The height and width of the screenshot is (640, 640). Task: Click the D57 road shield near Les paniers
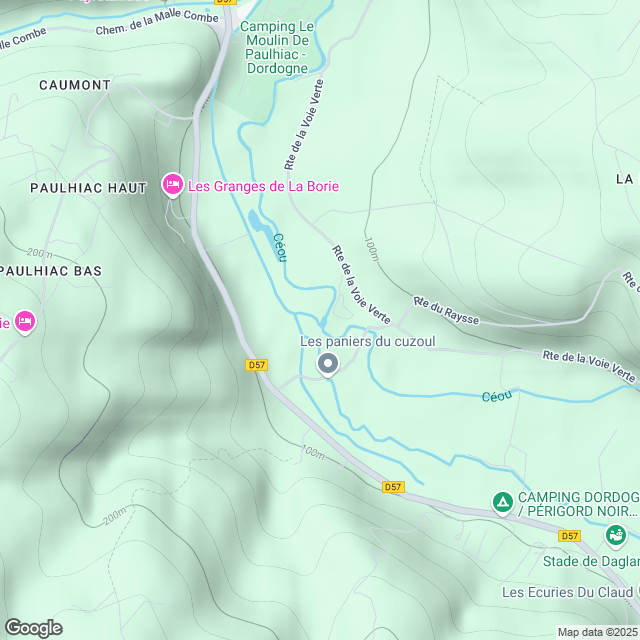[x=256, y=365]
